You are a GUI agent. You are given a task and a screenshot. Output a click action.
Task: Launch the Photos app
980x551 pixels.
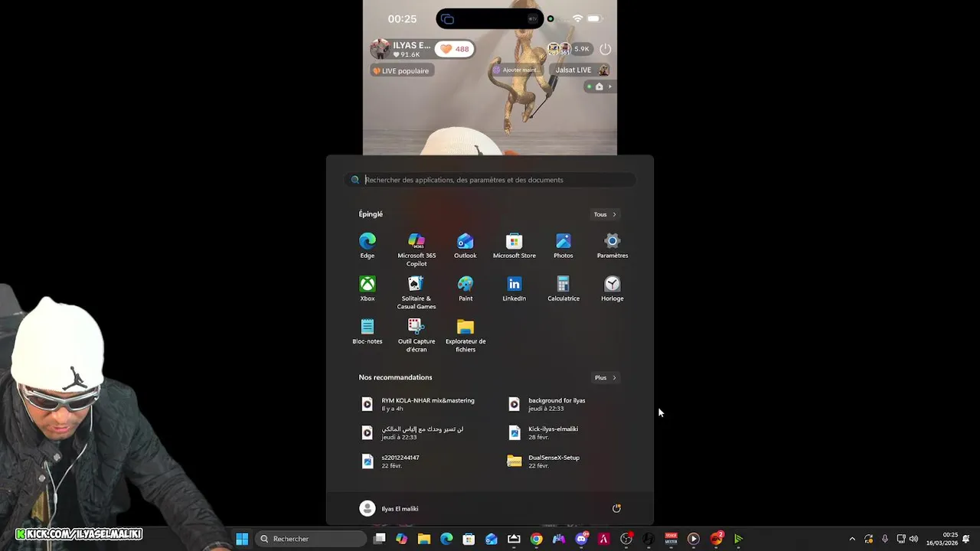tap(563, 246)
